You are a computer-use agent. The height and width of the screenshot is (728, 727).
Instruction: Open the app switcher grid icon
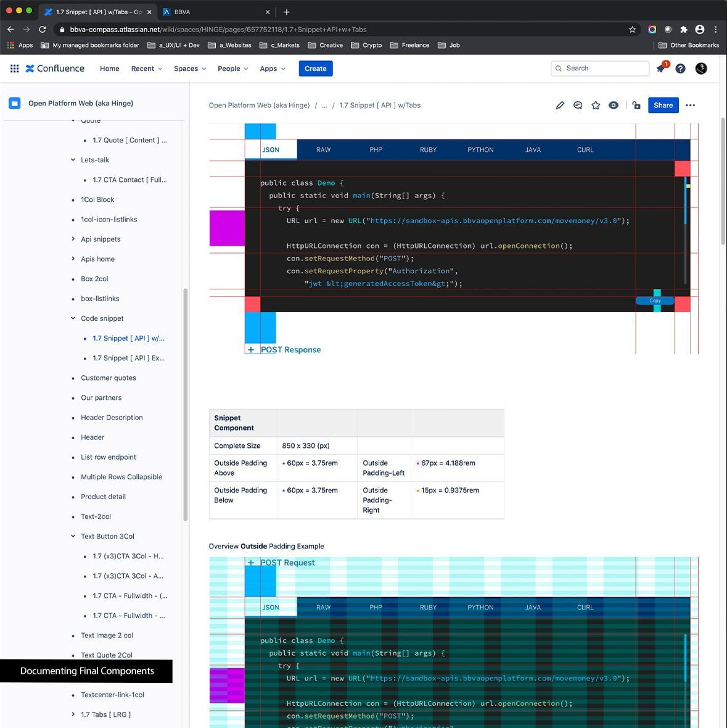tap(14, 68)
